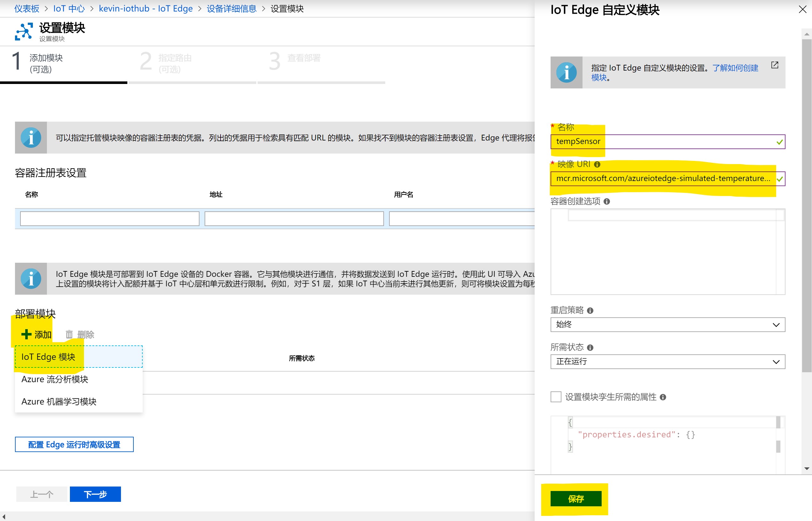Click the properties.desired JSON editor
The image size is (812, 521).
(x=668, y=444)
